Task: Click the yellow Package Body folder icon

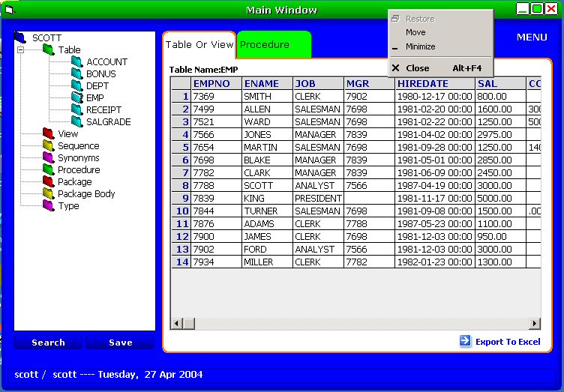Action: pos(48,193)
